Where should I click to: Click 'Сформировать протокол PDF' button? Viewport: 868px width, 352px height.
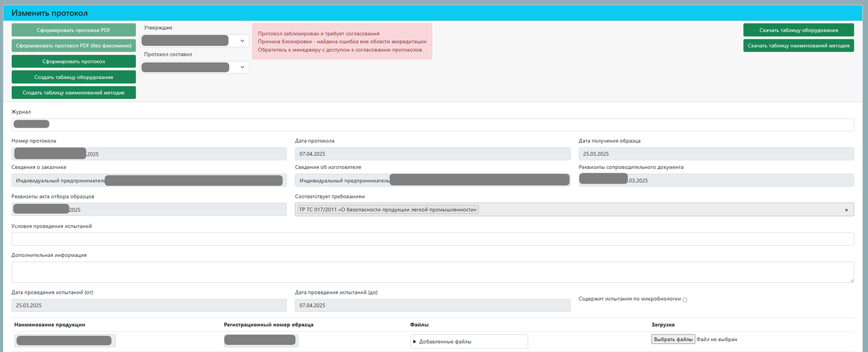(x=74, y=30)
